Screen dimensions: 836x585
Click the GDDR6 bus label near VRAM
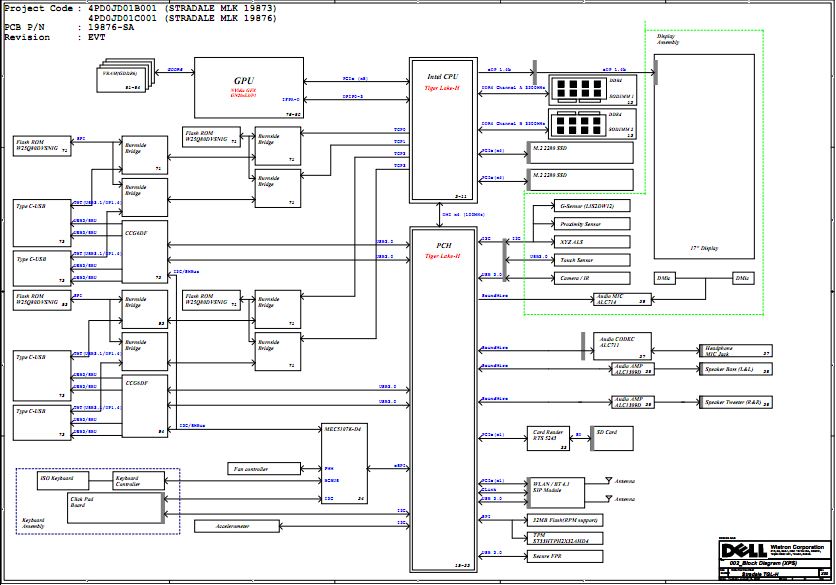coord(175,69)
